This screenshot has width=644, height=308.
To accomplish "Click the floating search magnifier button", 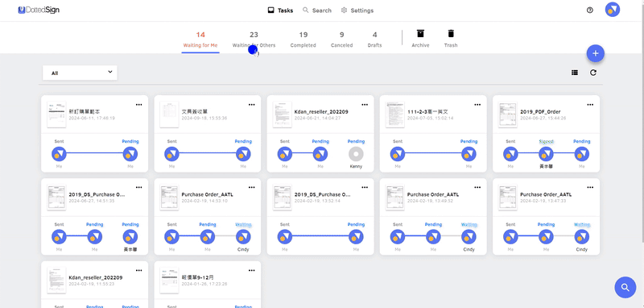I will tap(625, 287).
